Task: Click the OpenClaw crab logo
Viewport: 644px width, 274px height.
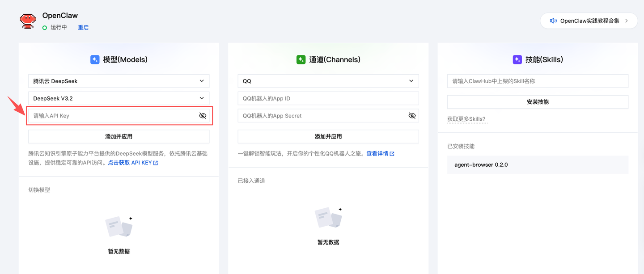Action: (x=28, y=21)
